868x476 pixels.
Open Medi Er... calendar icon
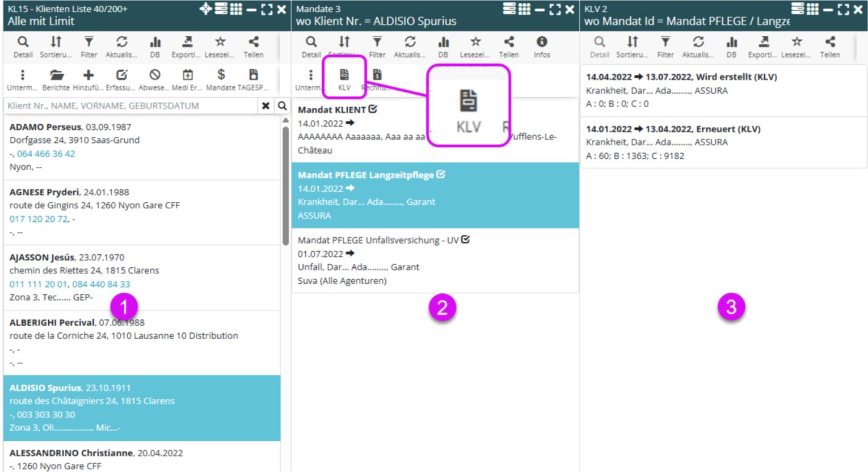[x=187, y=79]
